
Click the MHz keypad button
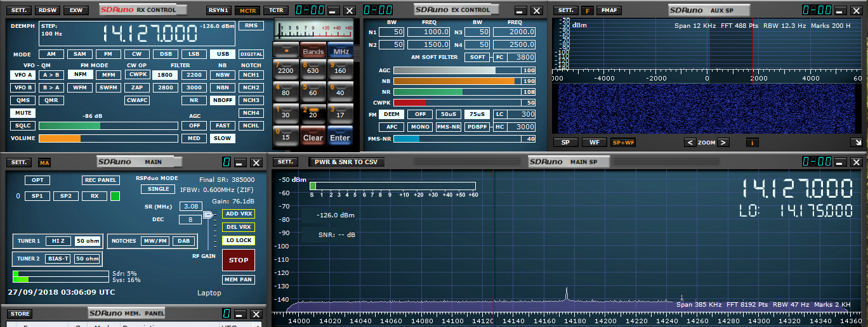[340, 51]
